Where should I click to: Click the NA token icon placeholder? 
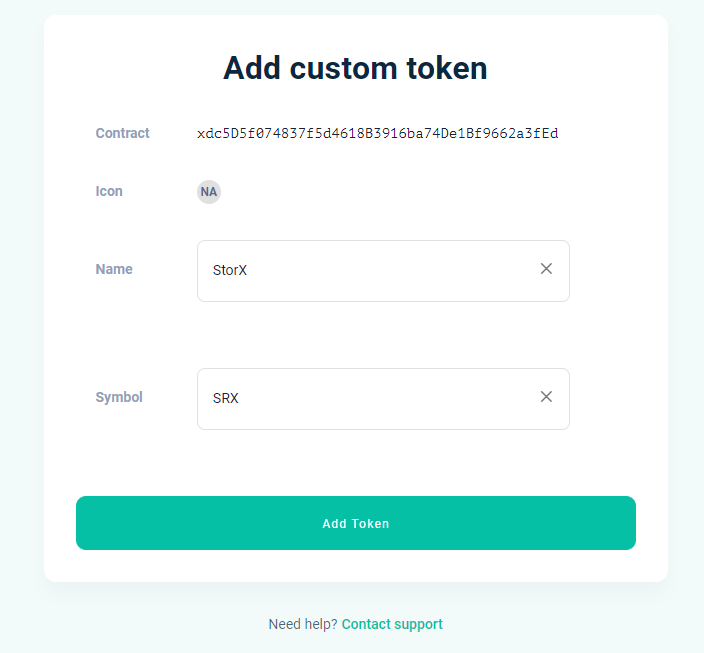[x=209, y=192]
